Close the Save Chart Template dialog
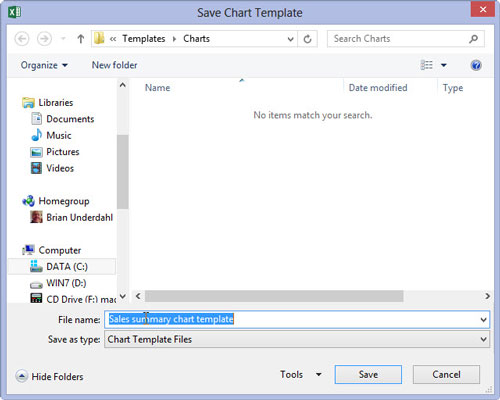Image resolution: width=500 pixels, height=400 pixels. click(483, 9)
